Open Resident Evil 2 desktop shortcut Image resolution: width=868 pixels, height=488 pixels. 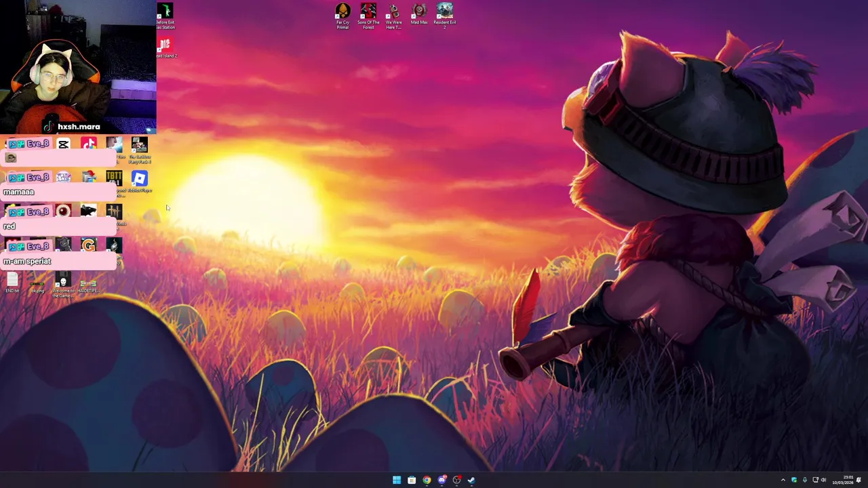(445, 16)
